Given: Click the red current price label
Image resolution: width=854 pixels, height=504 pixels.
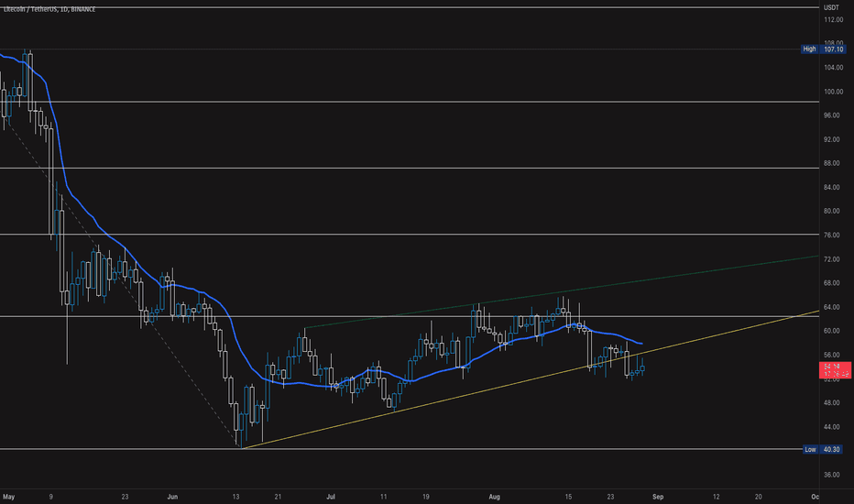Looking at the screenshot, I should click(x=835, y=370).
